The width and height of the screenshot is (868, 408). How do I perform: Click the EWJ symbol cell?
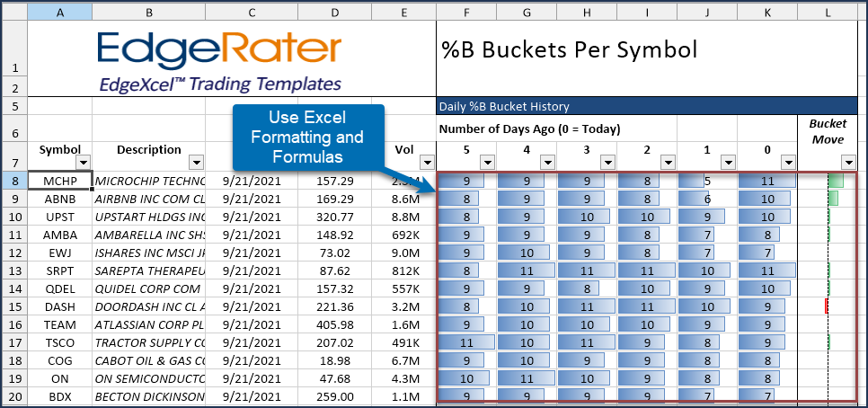pyautogui.click(x=60, y=253)
